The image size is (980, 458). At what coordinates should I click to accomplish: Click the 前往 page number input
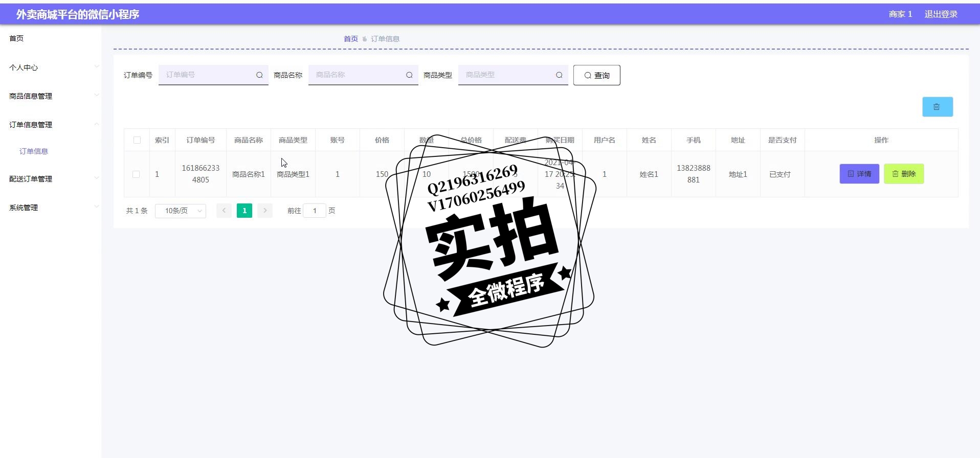(x=315, y=211)
